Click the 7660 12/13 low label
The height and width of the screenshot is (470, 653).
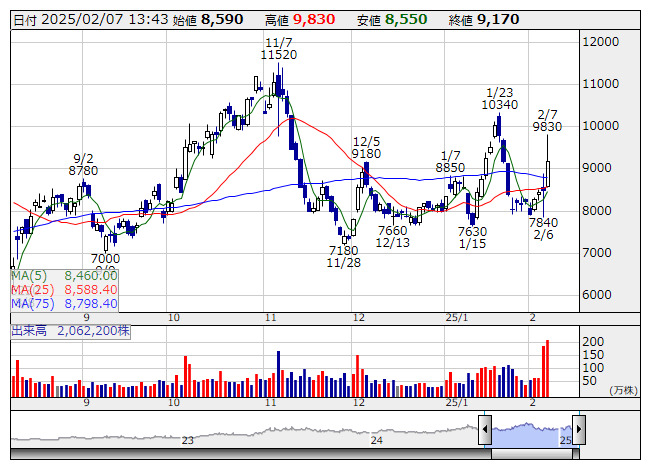(x=393, y=236)
